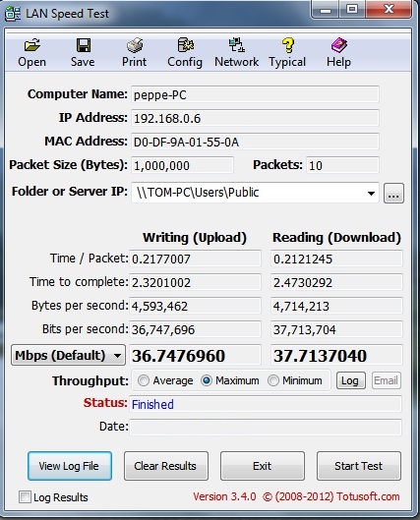
Task: Open the Totusoft.com link
Action: click(x=368, y=496)
